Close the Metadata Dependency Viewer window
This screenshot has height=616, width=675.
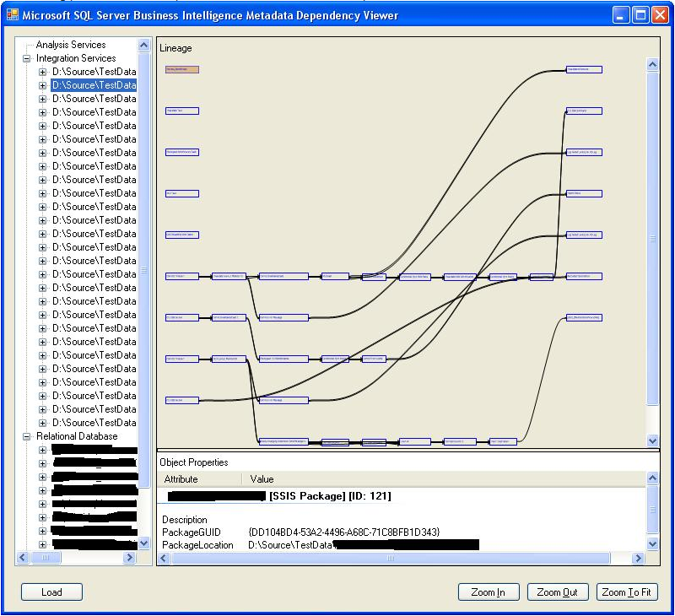coord(660,15)
